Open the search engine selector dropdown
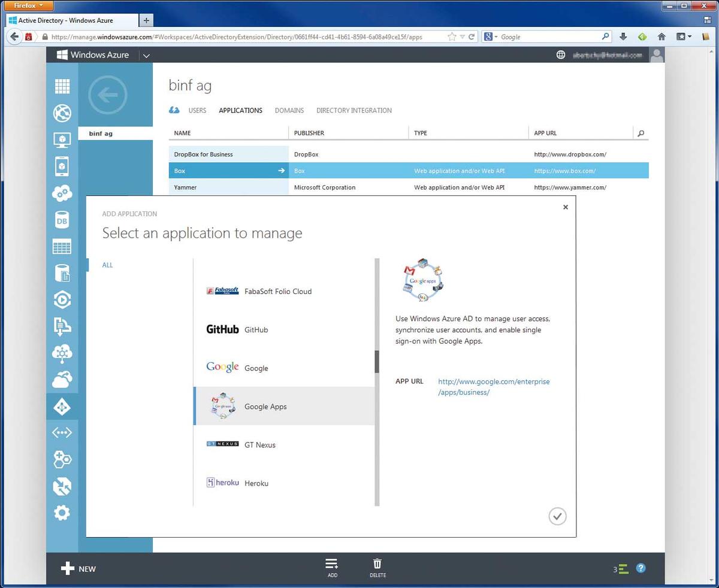 (x=491, y=37)
